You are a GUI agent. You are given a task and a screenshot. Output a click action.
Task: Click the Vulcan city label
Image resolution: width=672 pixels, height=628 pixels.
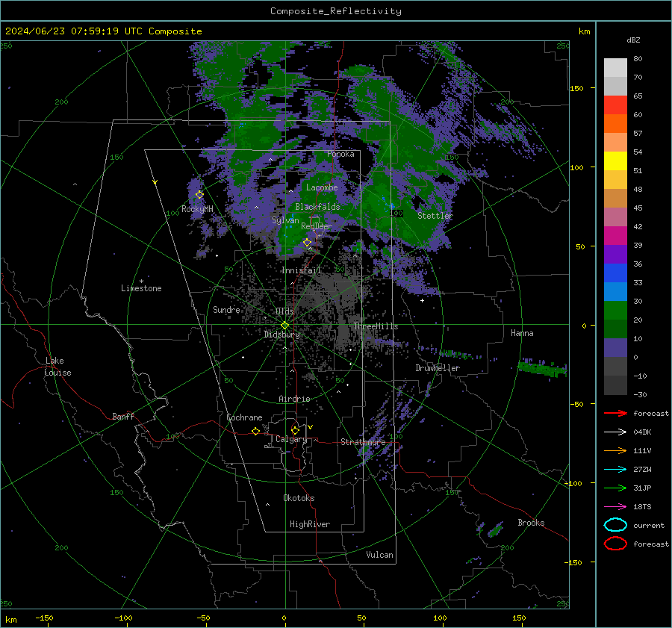[380, 555]
